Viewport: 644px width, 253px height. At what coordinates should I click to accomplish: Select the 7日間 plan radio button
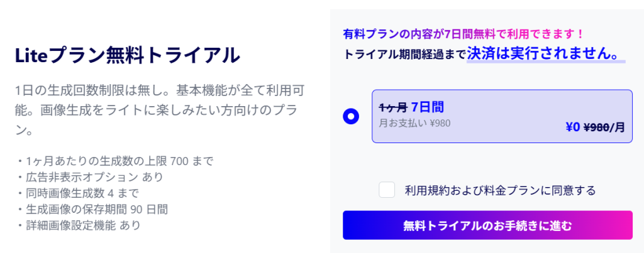pos(352,116)
